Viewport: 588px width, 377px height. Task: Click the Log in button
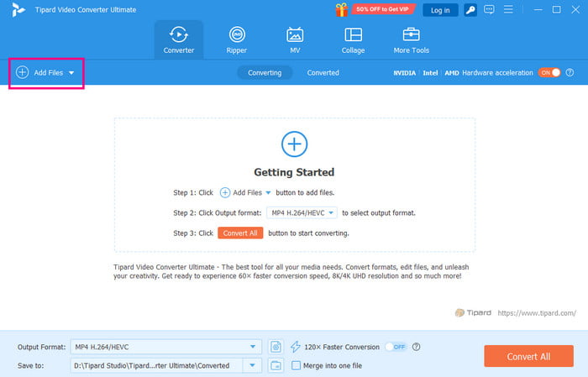(x=438, y=10)
